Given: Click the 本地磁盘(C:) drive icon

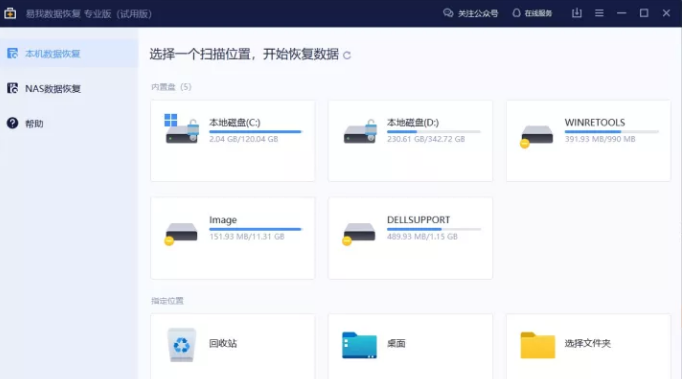Looking at the screenshot, I should (x=182, y=129).
